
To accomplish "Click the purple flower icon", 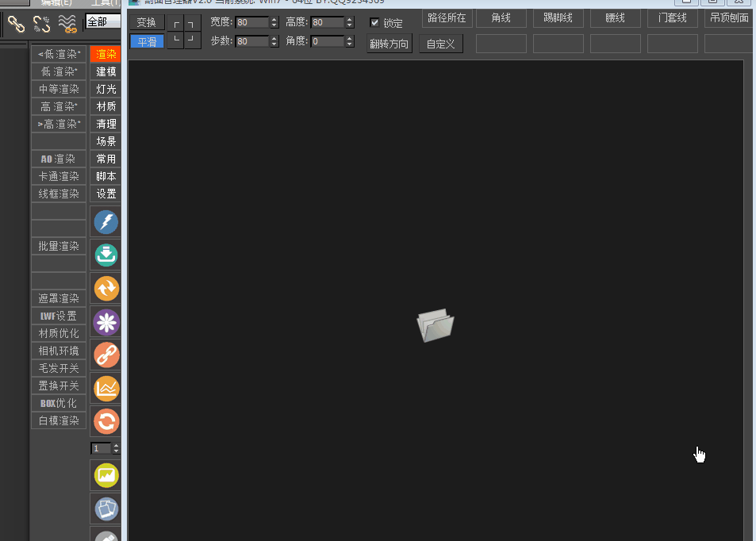I will [106, 322].
